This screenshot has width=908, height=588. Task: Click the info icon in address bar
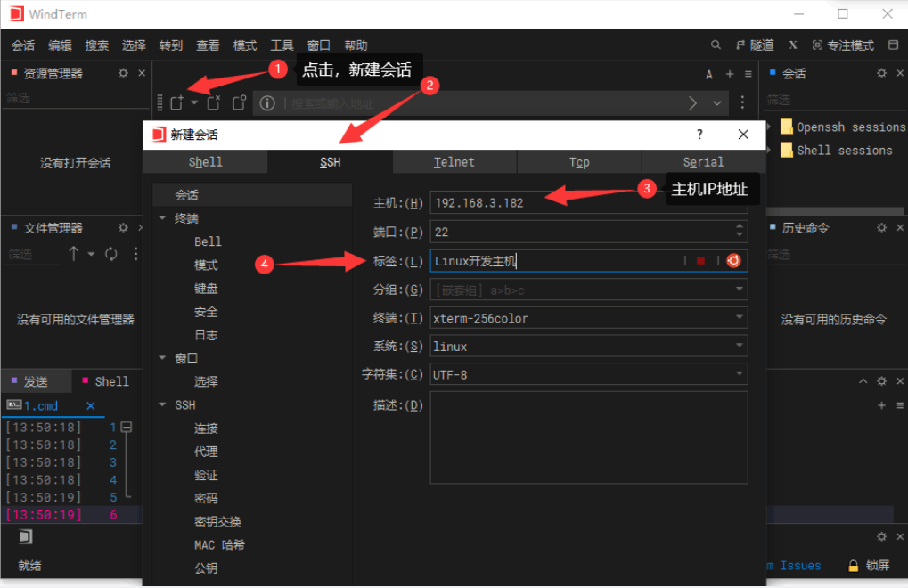tap(267, 103)
